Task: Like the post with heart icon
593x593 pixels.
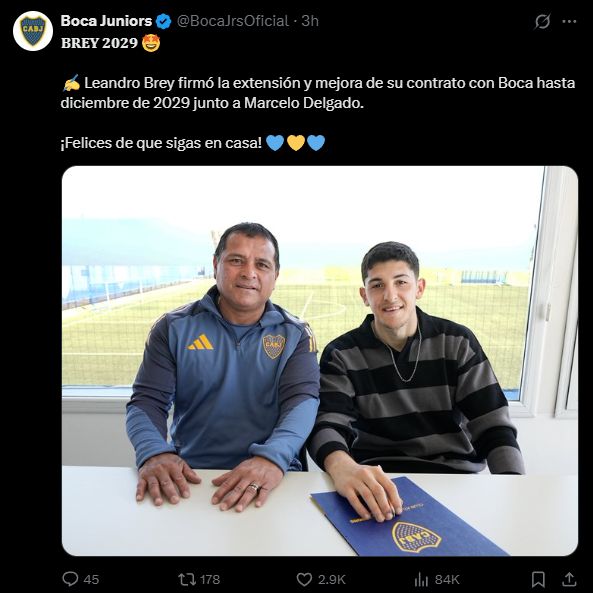Action: tap(304, 579)
